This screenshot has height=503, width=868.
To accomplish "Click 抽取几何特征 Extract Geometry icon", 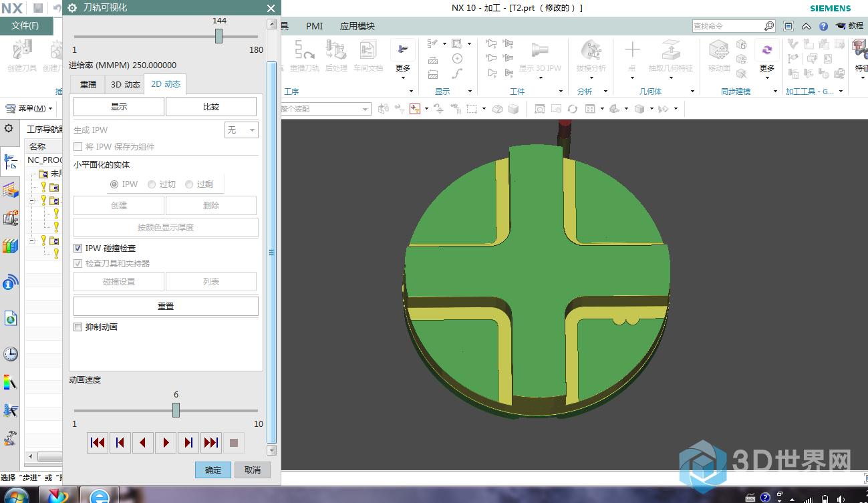I will tap(670, 55).
